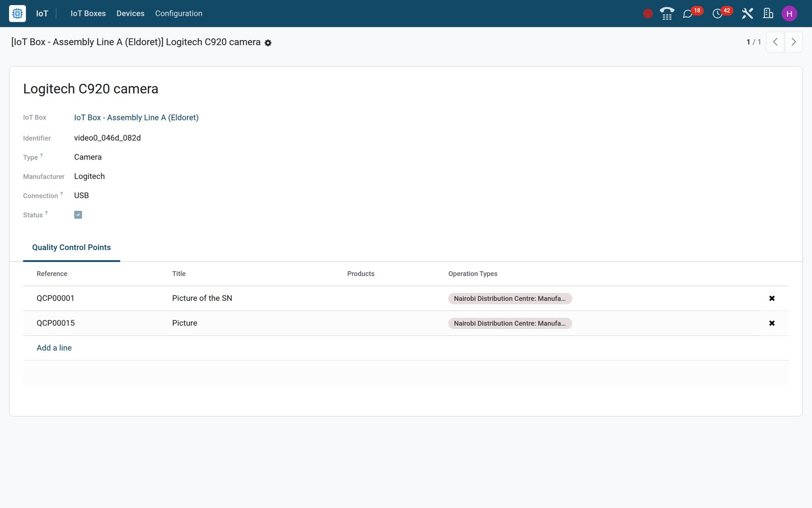This screenshot has width=812, height=508.
Task: Click the Status field help question mark
Action: 46,213
